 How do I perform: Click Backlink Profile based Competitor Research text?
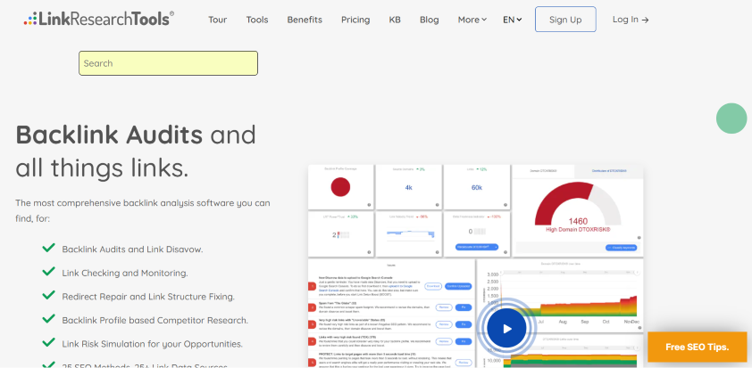155,320
